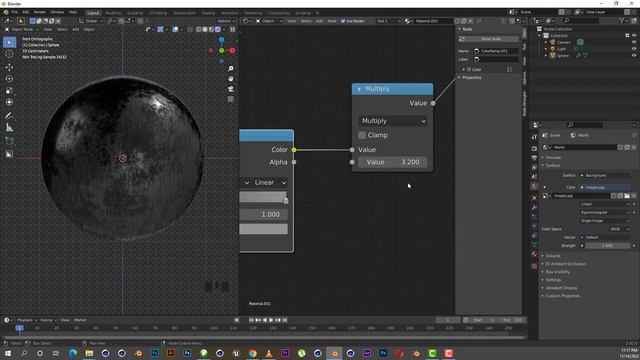Screen dimensions: 640x360
Task: Click the zoom magnifier icon in viewport
Action: [231, 68]
